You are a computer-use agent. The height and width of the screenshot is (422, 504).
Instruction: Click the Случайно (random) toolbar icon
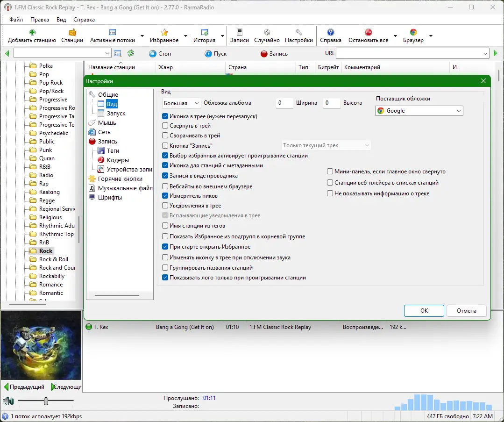tap(267, 33)
